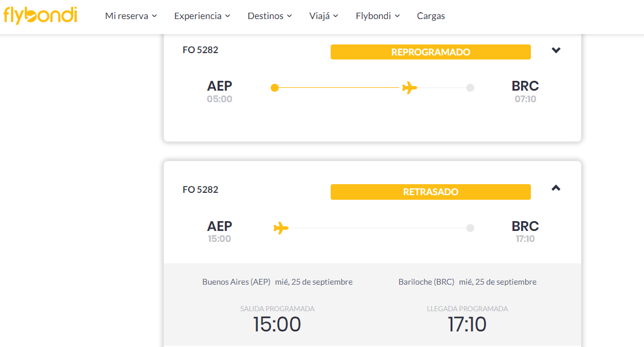Click the airplane icon on the delayed flight
The width and height of the screenshot is (644, 347).
pos(281,228)
